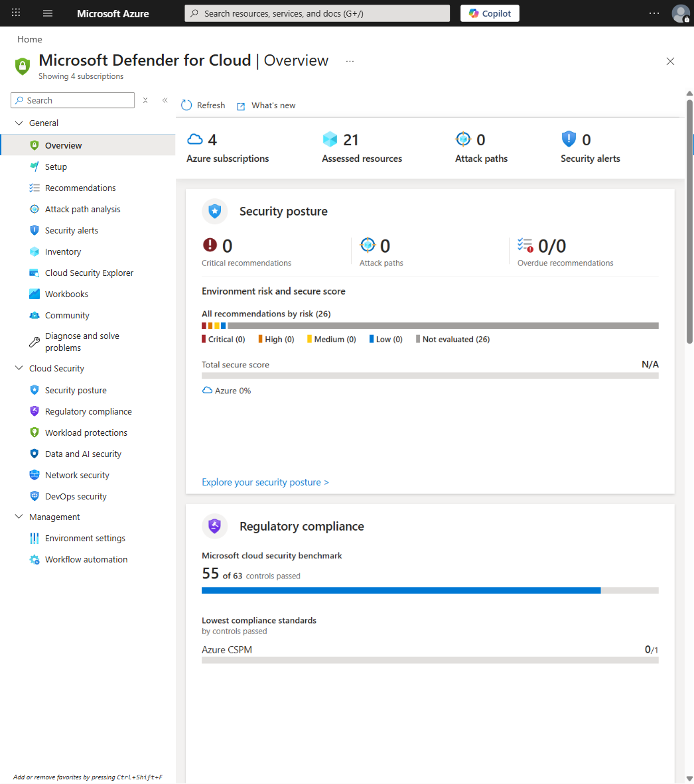Image resolution: width=694 pixels, height=784 pixels.
Task: Click the High (0) legend swatch
Action: point(261,339)
